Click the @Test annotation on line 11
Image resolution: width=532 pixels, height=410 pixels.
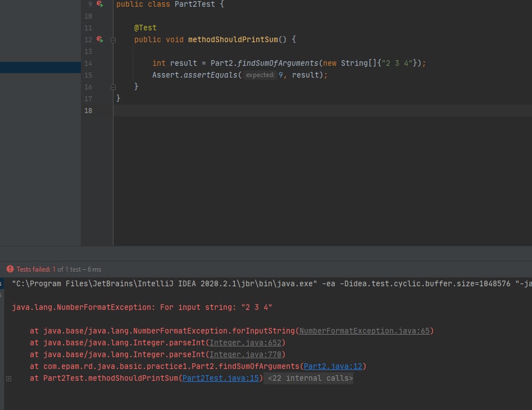point(145,28)
